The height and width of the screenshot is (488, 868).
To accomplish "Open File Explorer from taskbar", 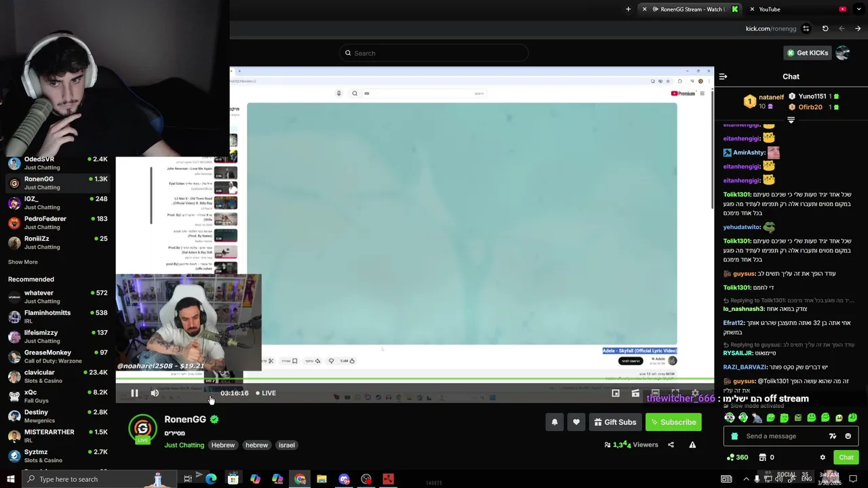I will pos(321,479).
